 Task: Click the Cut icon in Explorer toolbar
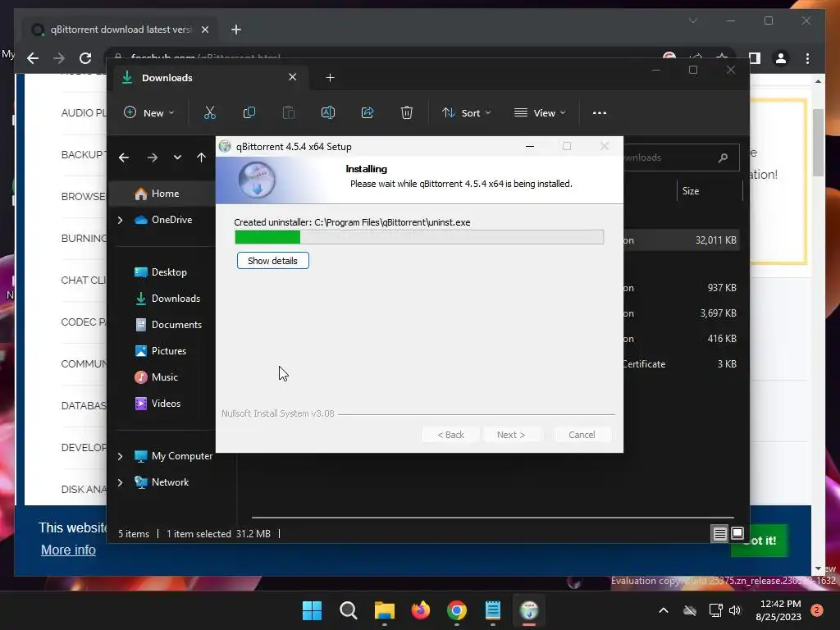coord(209,112)
